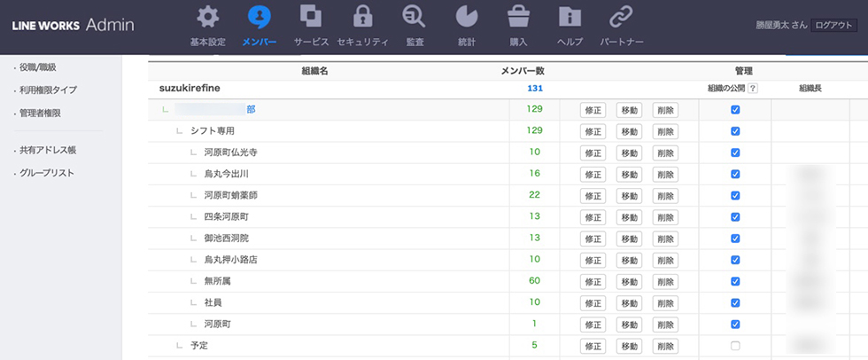
Task: Click 削除 button for the 社員 row
Action: pos(665,303)
